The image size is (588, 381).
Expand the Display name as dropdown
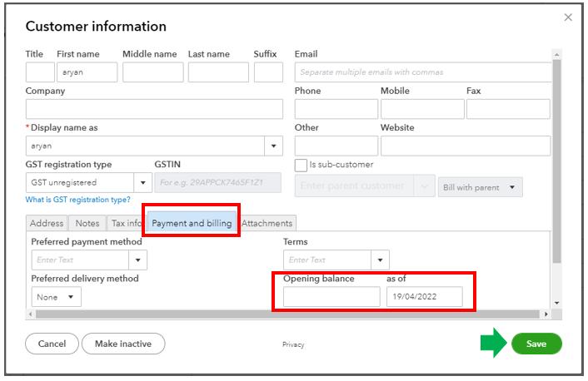pyautogui.click(x=274, y=146)
